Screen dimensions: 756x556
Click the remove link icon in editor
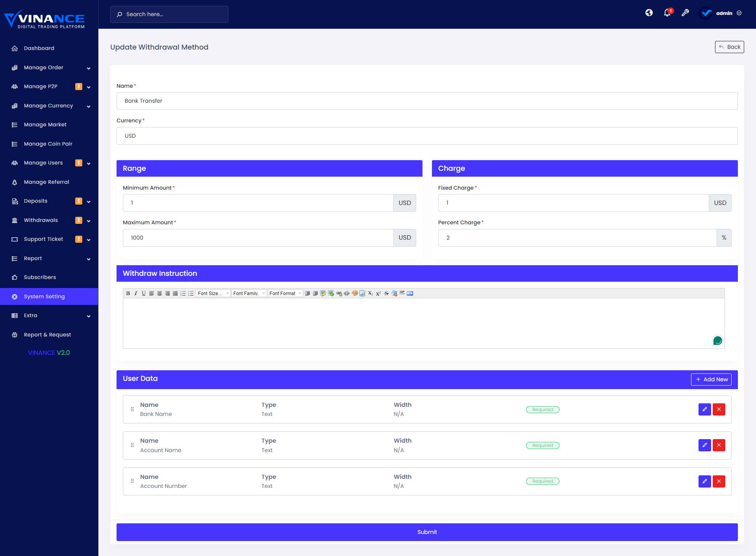[x=347, y=293]
